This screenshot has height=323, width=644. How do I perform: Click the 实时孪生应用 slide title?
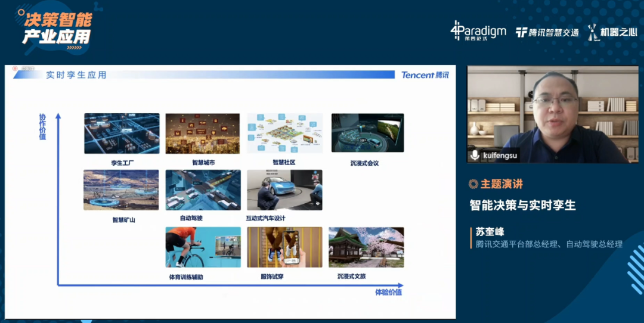(x=76, y=74)
